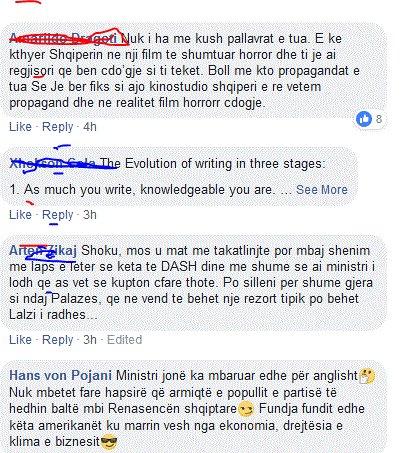This screenshot has height=453, width=401.
Task: Open Arten Zikaj's profile
Action: pos(43,250)
